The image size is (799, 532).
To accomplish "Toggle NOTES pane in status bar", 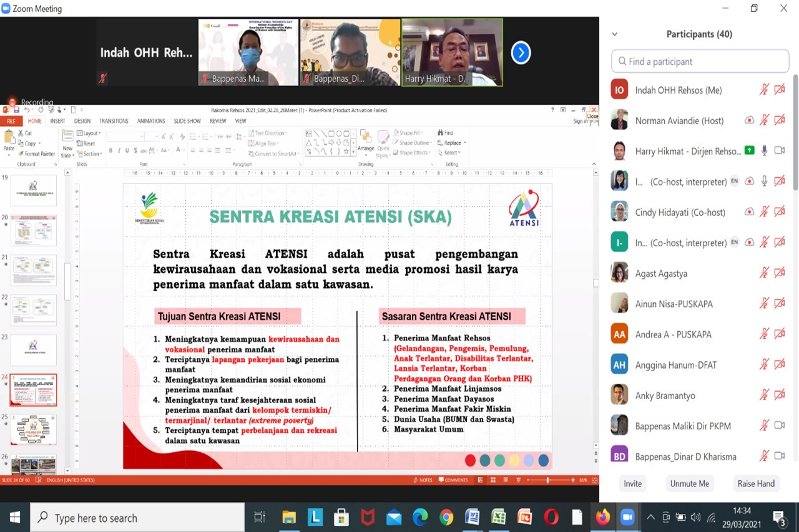I will 423,480.
